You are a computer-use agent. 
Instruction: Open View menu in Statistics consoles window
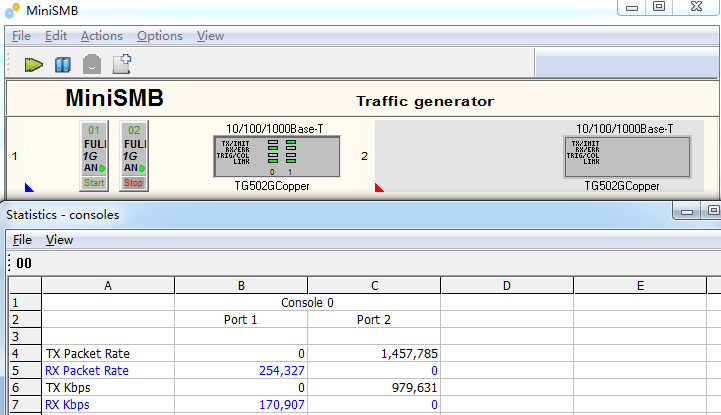pyautogui.click(x=59, y=240)
